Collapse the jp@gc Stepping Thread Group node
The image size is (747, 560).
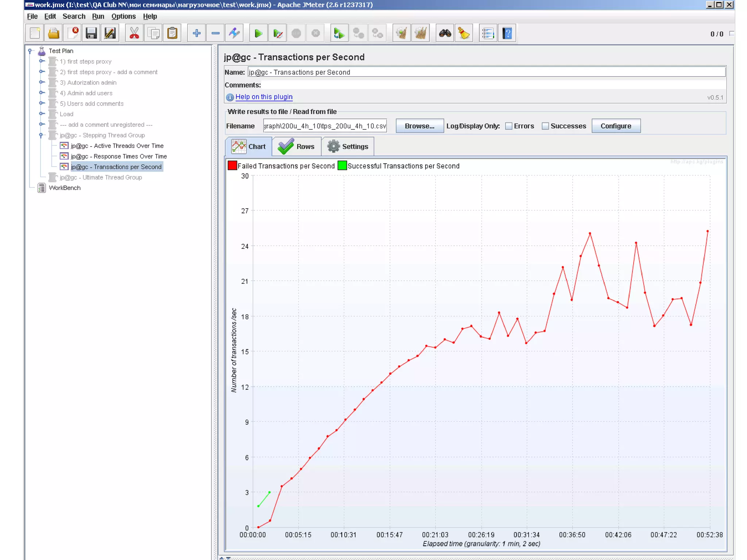click(x=41, y=135)
